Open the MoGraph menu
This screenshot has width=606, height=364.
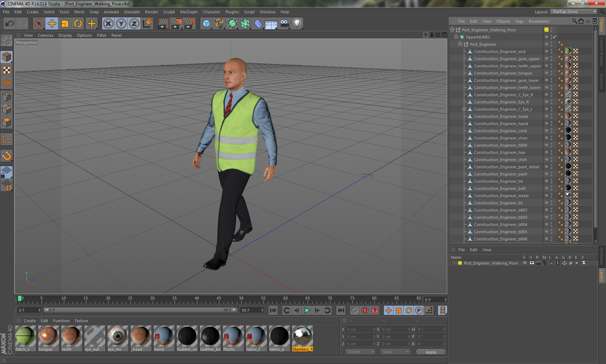pyautogui.click(x=189, y=12)
